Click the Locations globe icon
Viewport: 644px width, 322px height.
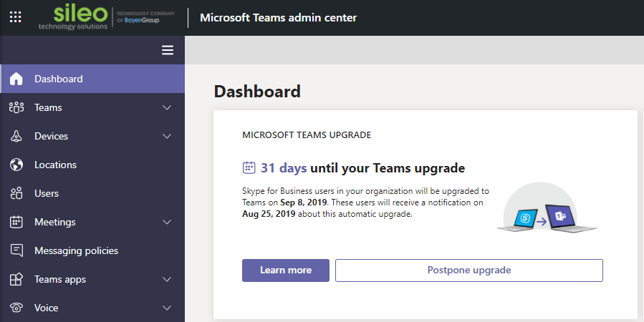click(16, 165)
